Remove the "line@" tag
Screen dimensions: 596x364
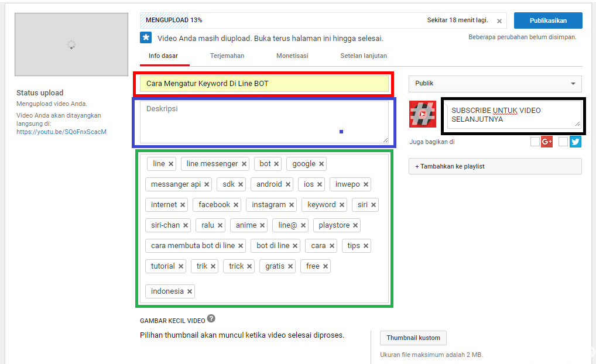tap(303, 225)
